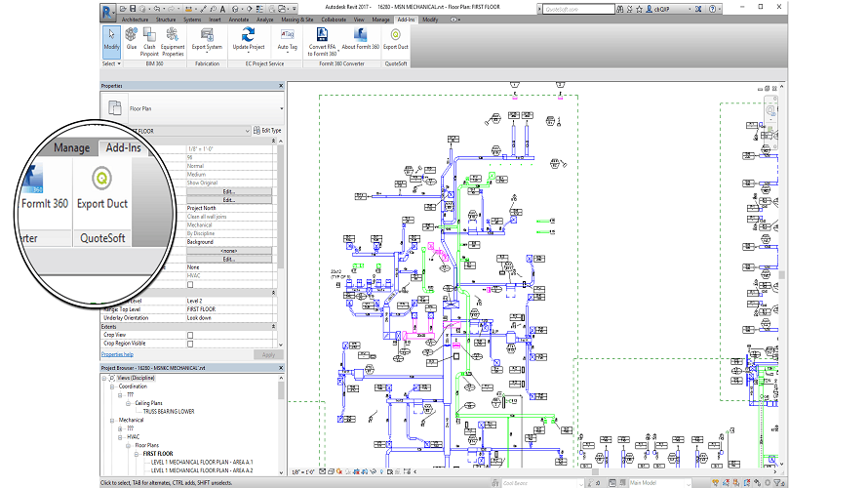Collapse the Mechanical node in Project Browser

click(x=112, y=420)
